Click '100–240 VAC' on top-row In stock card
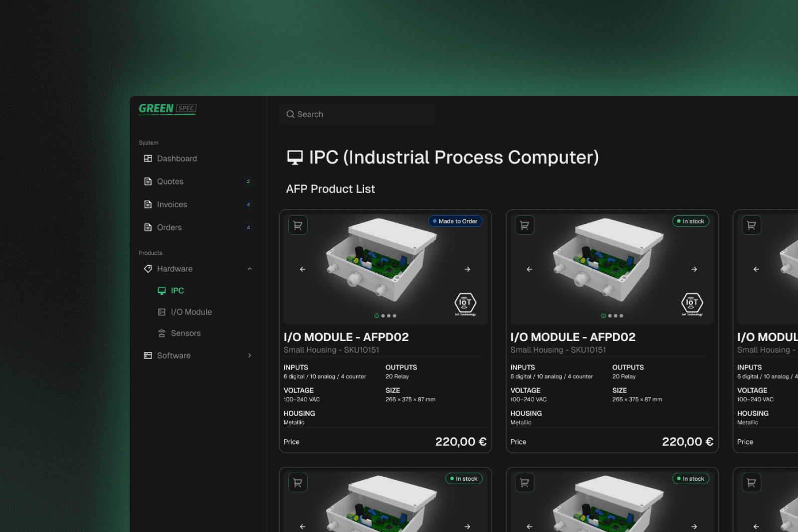This screenshot has width=798, height=532. pyautogui.click(x=529, y=399)
